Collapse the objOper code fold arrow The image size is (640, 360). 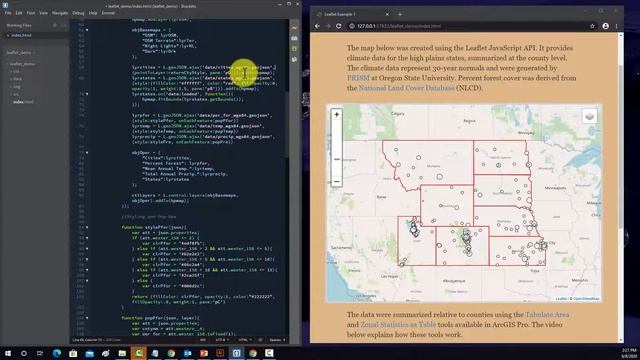[x=87, y=153]
